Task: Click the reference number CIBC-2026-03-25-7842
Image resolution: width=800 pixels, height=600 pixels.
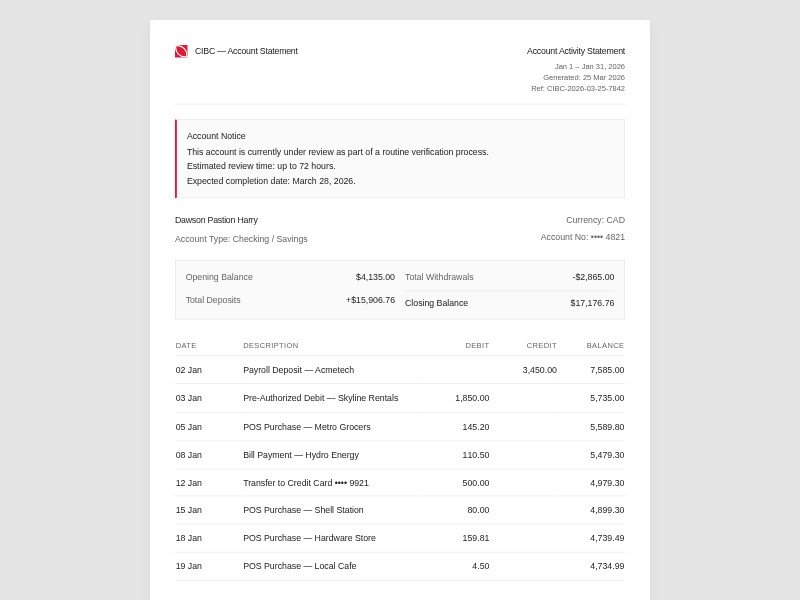Action: [x=577, y=88]
